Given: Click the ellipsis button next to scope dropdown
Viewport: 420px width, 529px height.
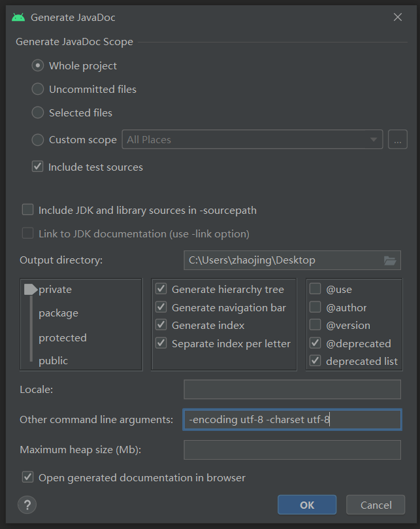Looking at the screenshot, I should (398, 139).
